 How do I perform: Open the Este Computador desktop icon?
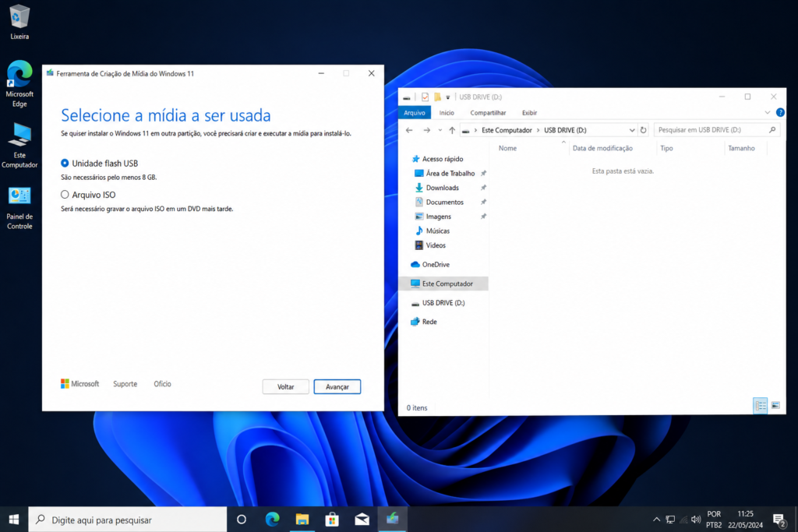(19, 146)
